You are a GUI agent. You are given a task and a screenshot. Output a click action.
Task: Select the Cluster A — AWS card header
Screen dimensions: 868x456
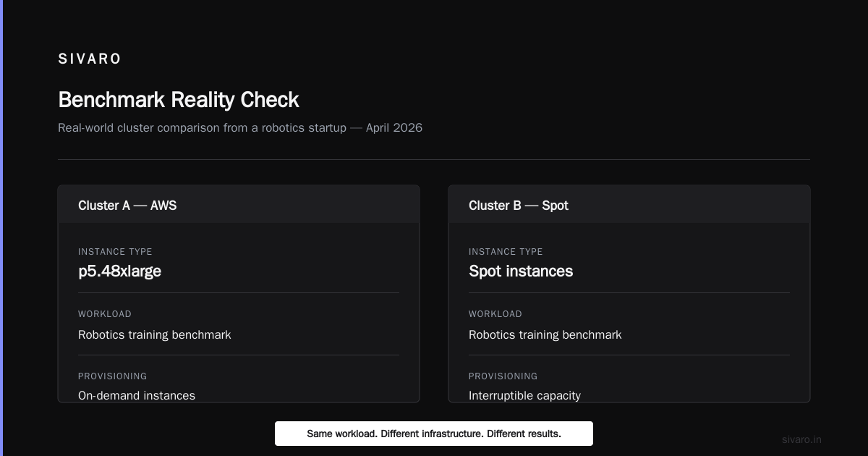click(x=239, y=205)
